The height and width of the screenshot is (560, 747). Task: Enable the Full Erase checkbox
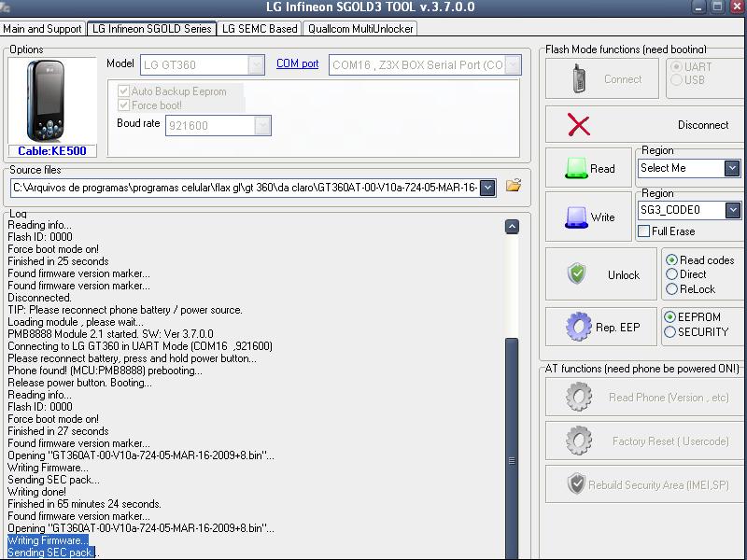click(644, 231)
